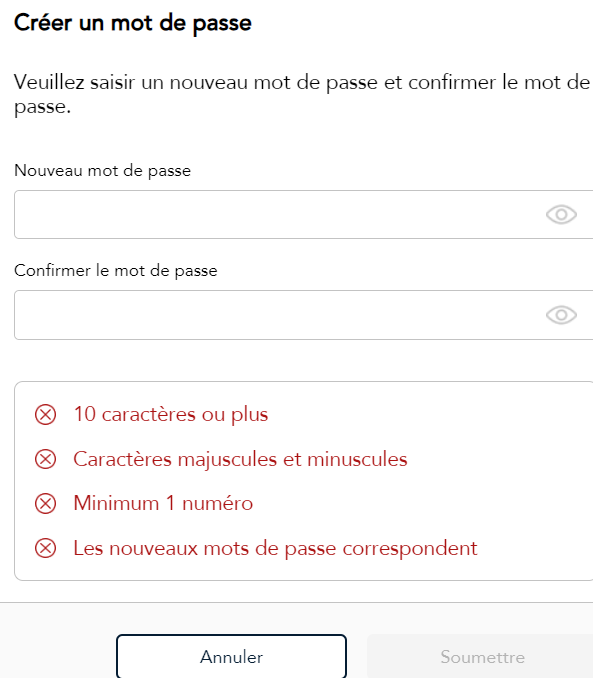Select Les nouveaux mots de passe correspondent text
Viewport: 593px width, 678px height.
pyautogui.click(x=276, y=548)
